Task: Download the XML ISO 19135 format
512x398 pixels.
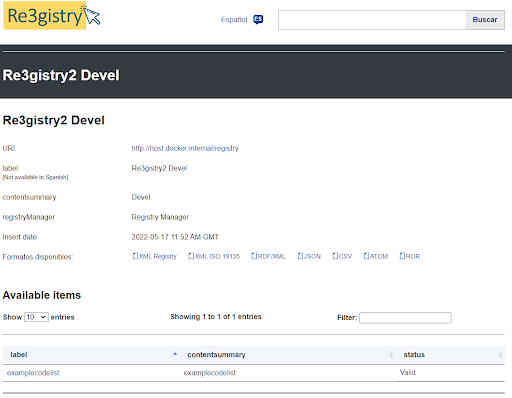Action: point(214,256)
